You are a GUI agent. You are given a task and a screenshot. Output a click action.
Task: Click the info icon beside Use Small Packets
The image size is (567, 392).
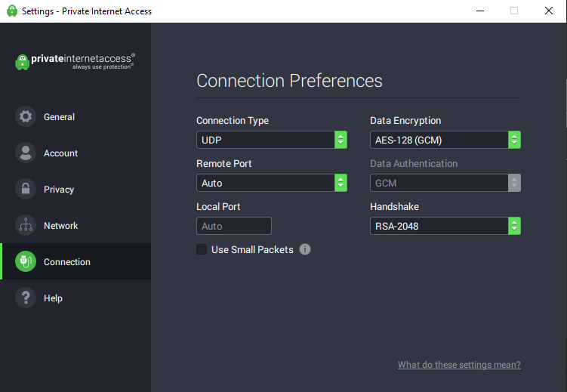(305, 249)
